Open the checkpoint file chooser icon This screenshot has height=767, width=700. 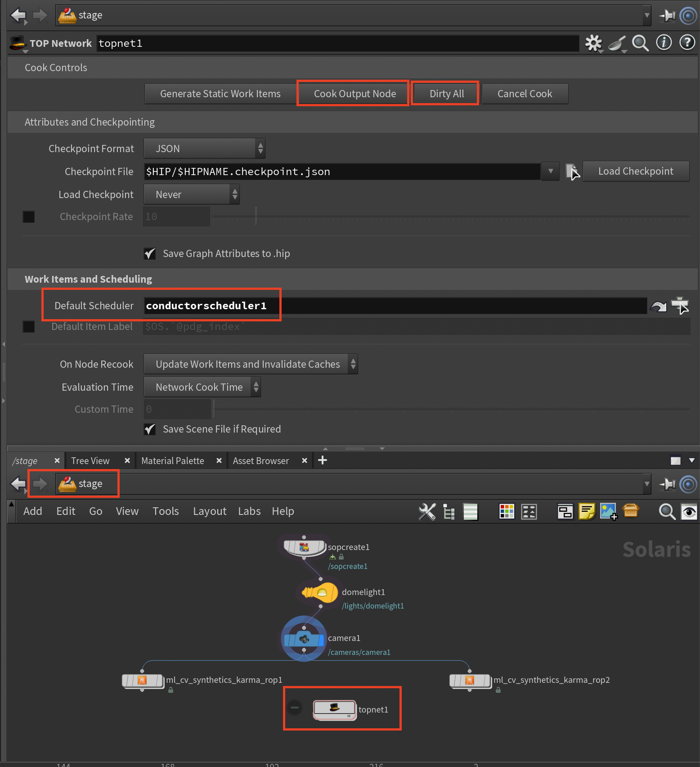(x=572, y=171)
